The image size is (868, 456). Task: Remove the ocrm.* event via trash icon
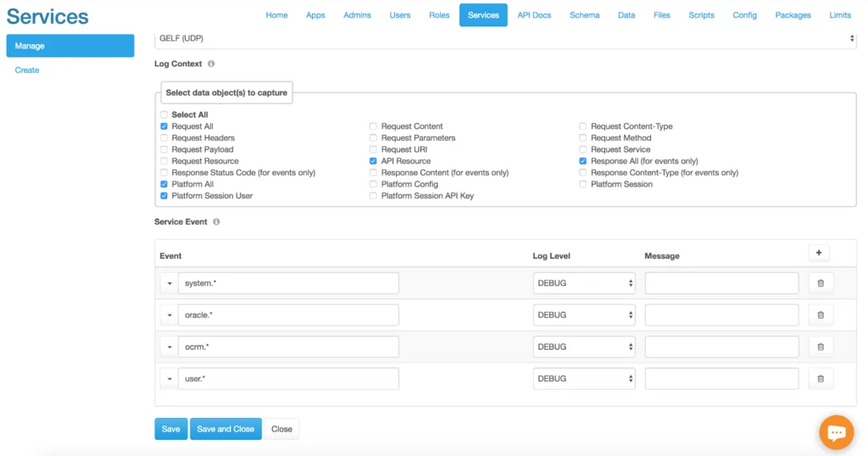point(820,347)
